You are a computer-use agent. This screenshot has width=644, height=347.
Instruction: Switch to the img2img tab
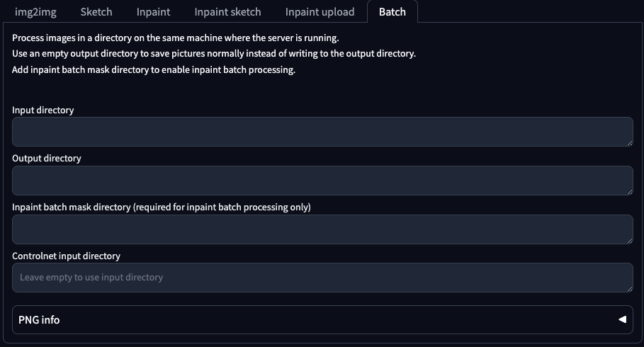coord(35,12)
